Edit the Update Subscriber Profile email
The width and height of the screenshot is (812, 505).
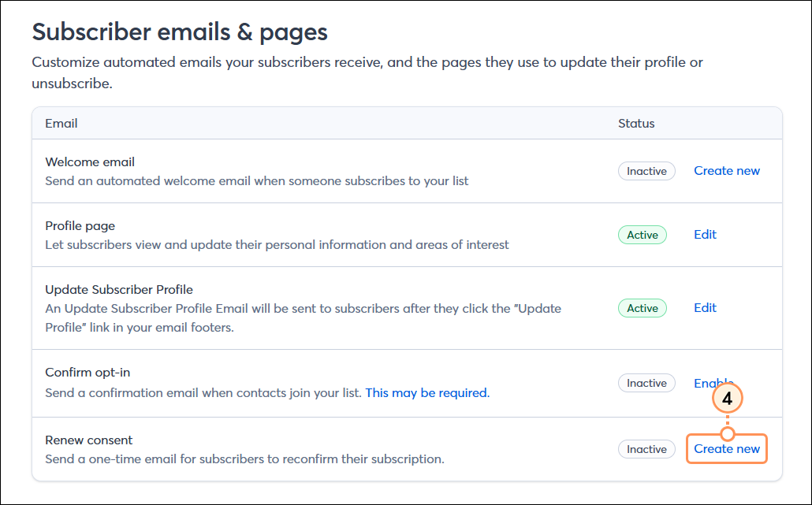(x=705, y=307)
